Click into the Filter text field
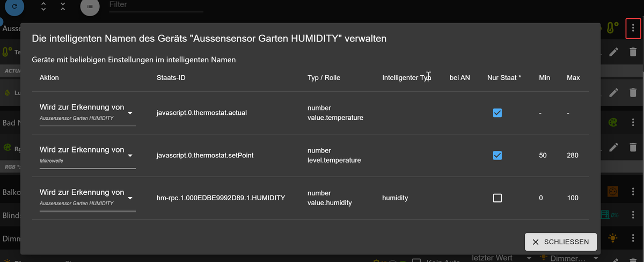This screenshot has height=262, width=644. tap(156, 5)
